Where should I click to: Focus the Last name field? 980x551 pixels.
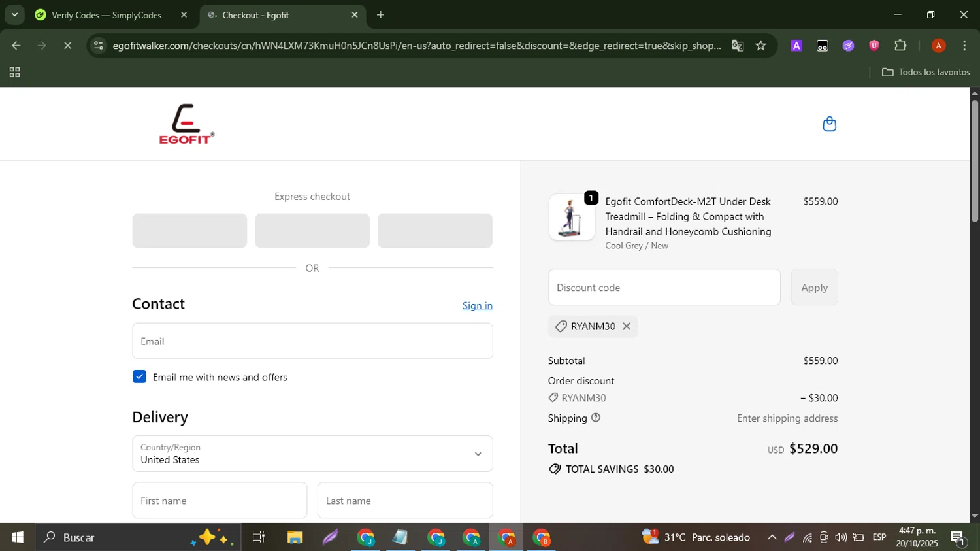tap(405, 501)
